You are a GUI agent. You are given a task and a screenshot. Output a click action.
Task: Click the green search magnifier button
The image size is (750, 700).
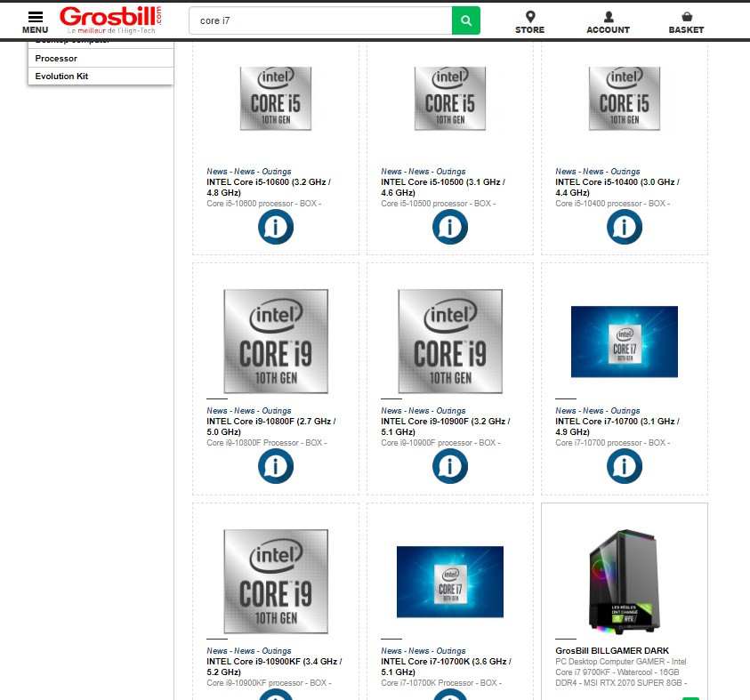click(466, 20)
